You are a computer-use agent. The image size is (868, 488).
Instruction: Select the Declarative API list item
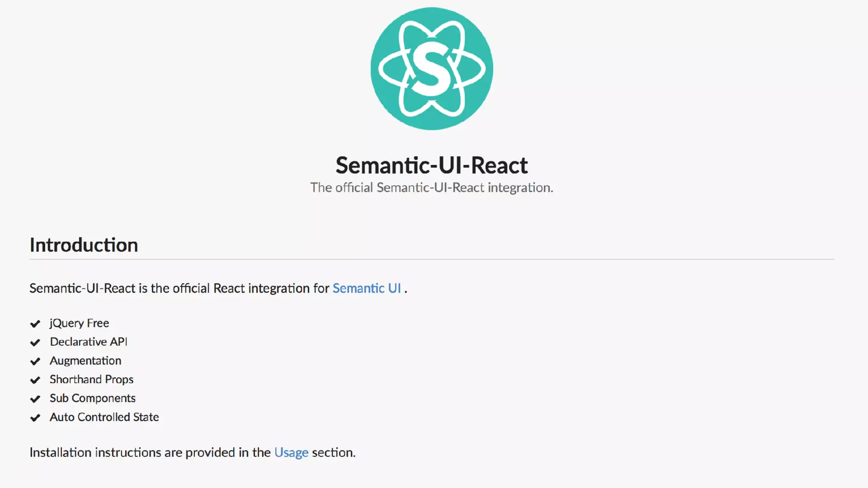click(88, 342)
